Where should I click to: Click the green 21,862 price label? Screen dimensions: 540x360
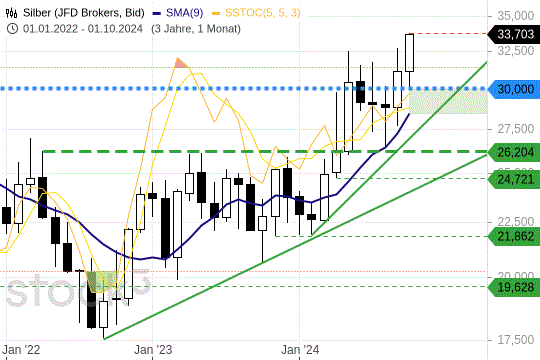[x=515, y=237]
